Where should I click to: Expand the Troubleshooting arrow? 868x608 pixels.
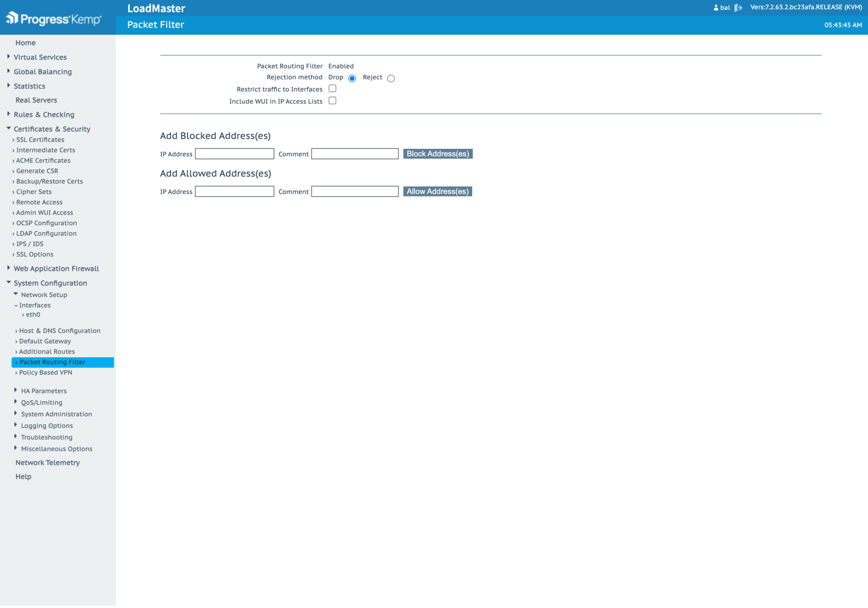16,437
